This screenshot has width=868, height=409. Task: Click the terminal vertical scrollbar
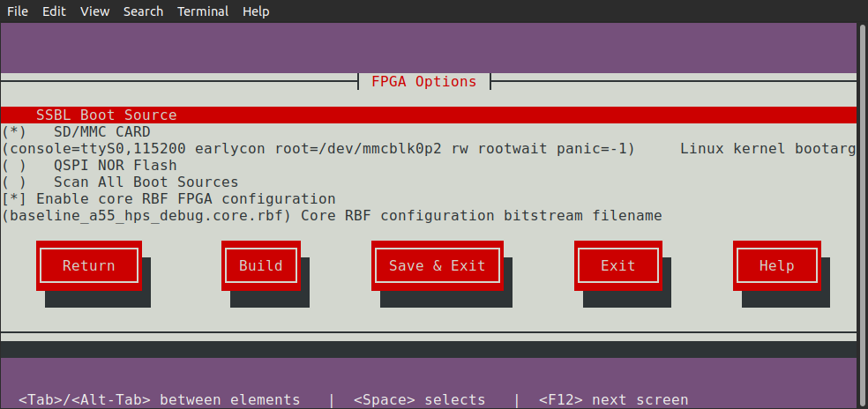coord(862,176)
